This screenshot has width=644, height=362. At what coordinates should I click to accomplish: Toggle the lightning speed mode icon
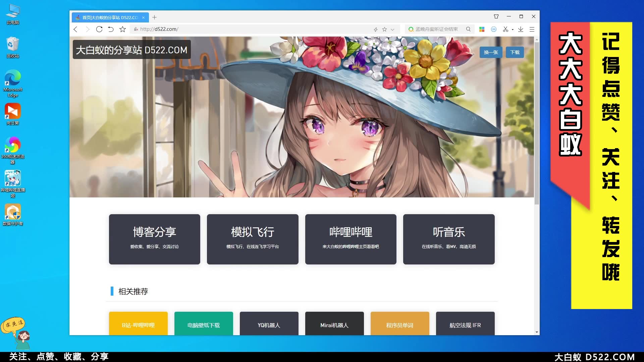375,29
